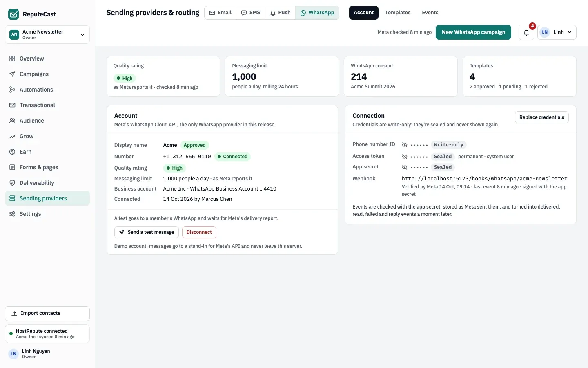This screenshot has height=368, width=588.
Task: Click the Forms & pages document icon
Action: pyautogui.click(x=12, y=167)
